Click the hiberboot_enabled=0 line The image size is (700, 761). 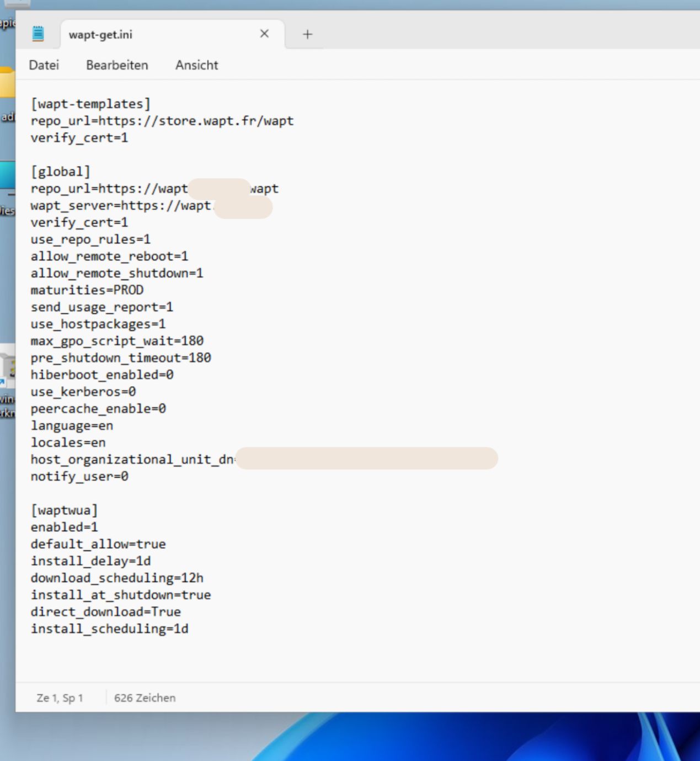[102, 375]
